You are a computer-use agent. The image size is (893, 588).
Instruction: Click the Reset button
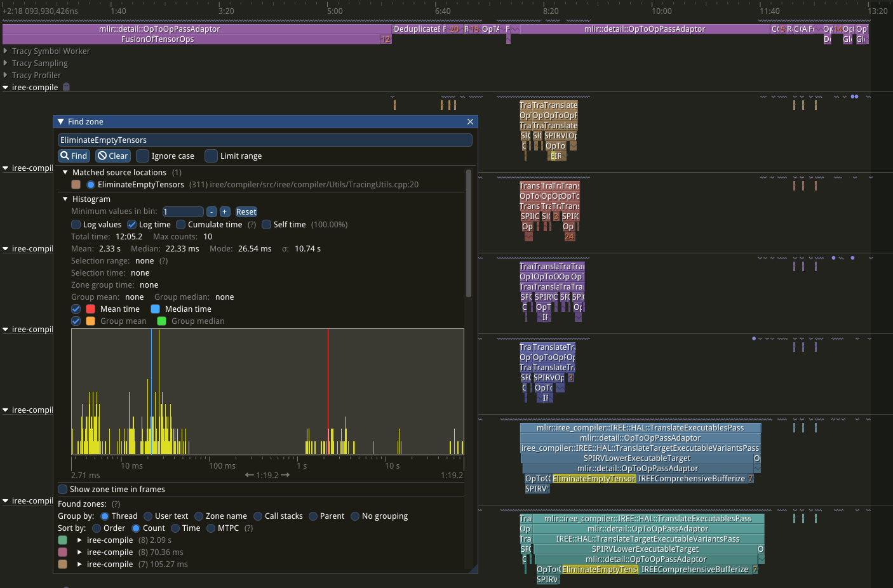(x=246, y=212)
